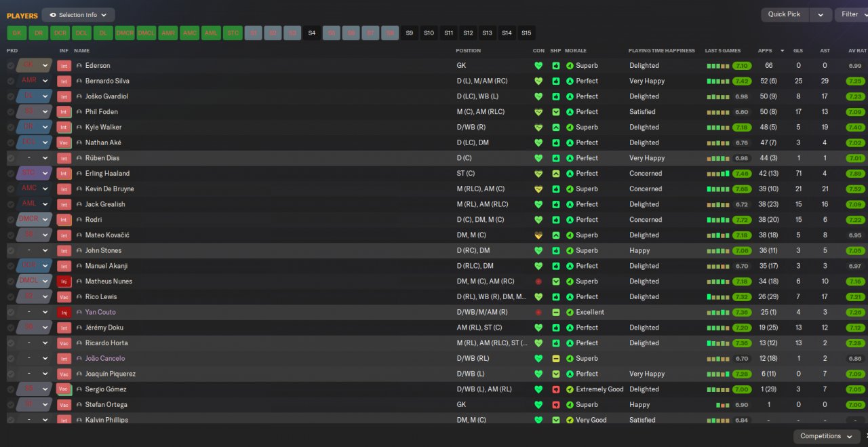Select the S9 substitute slot
The height and width of the screenshot is (447, 868).
(x=410, y=33)
